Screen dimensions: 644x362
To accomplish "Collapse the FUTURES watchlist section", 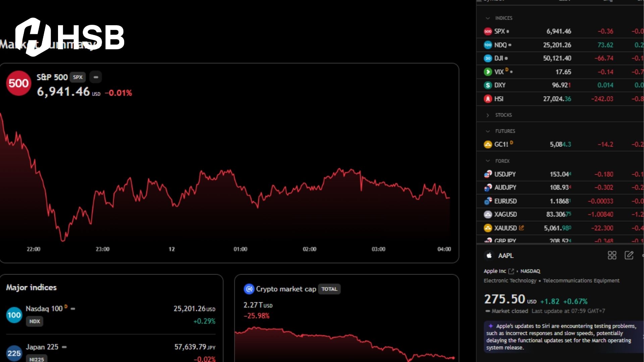I will click(488, 131).
